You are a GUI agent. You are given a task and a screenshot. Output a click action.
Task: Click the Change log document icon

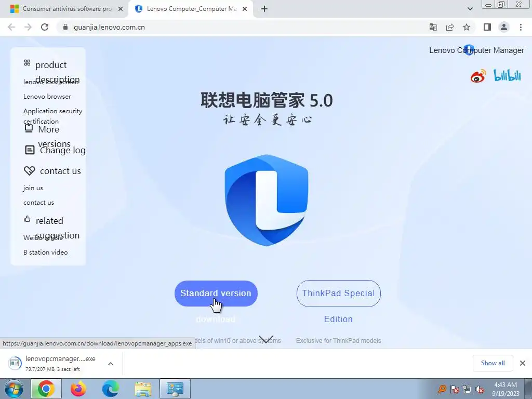pos(30,150)
